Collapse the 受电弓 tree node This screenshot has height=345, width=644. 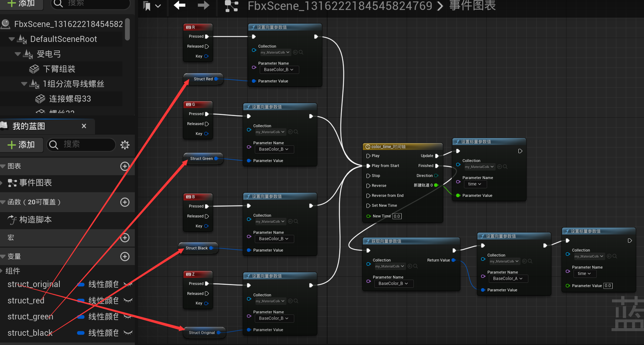point(18,54)
